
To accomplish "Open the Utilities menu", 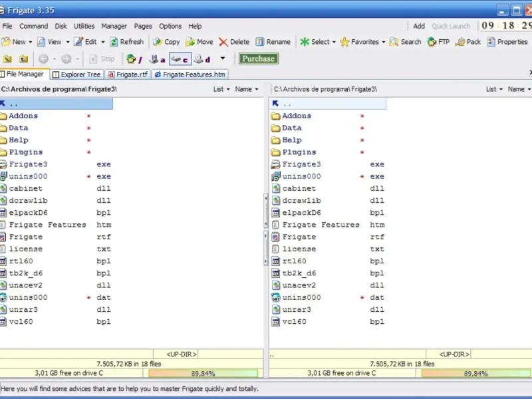I will (x=84, y=26).
